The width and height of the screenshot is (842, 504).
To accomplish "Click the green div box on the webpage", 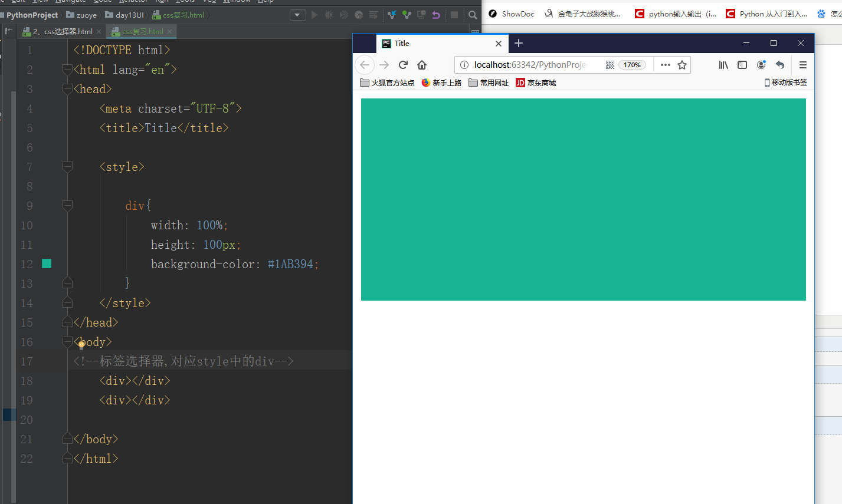I will [x=584, y=199].
